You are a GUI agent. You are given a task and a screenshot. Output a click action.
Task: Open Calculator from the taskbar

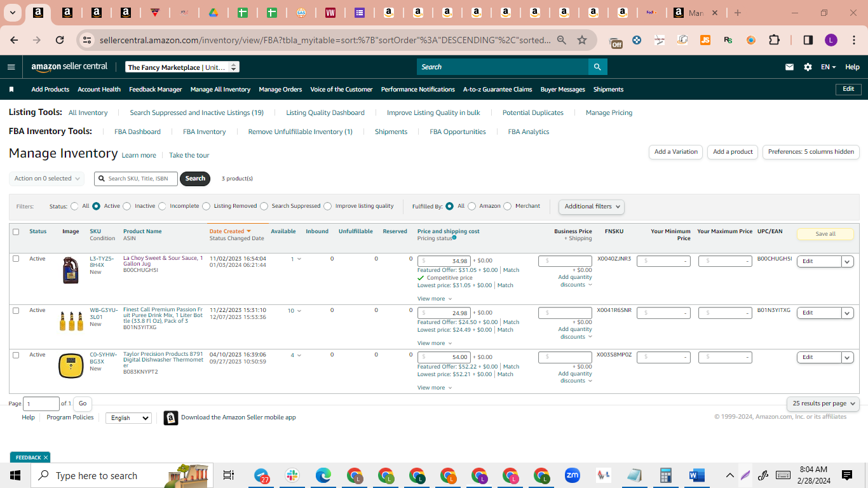click(666, 475)
